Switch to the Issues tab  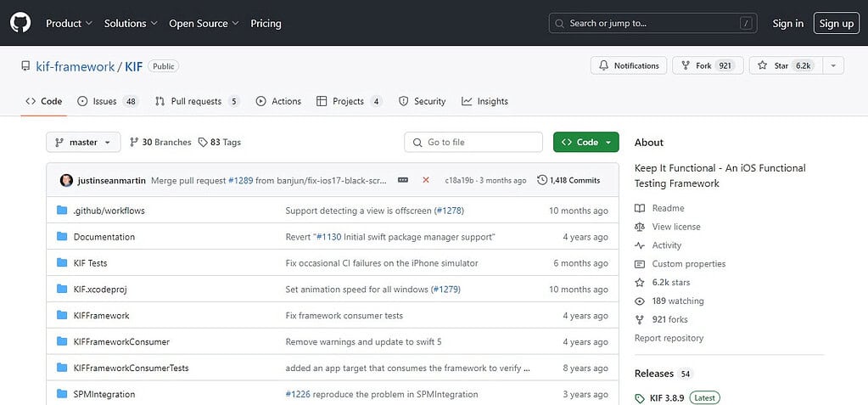tap(108, 101)
